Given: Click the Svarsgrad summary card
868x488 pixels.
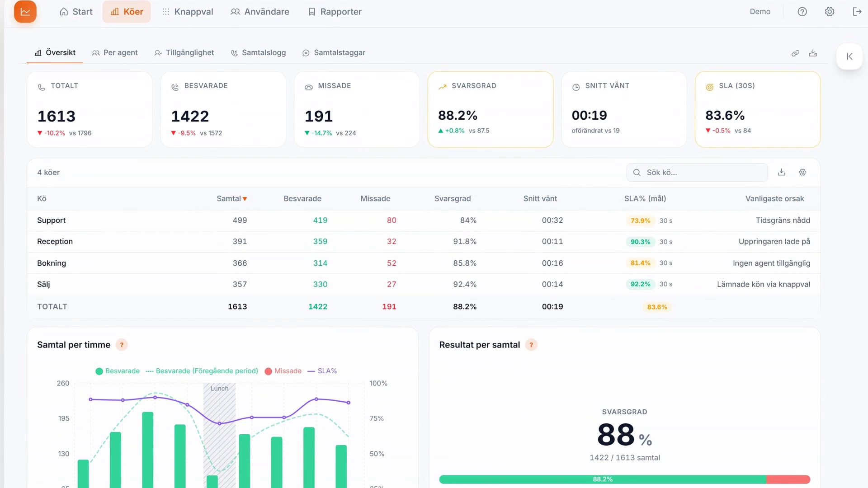Looking at the screenshot, I should coord(491,109).
